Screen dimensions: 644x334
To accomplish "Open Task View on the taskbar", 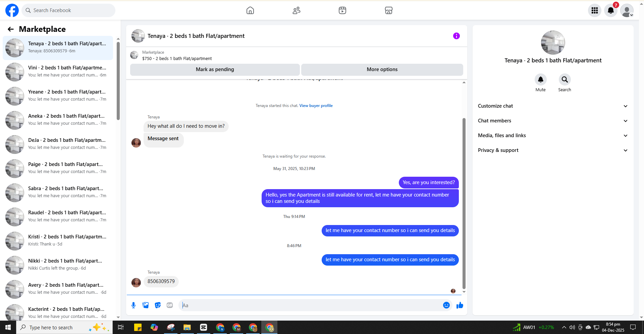I will [x=121, y=327].
